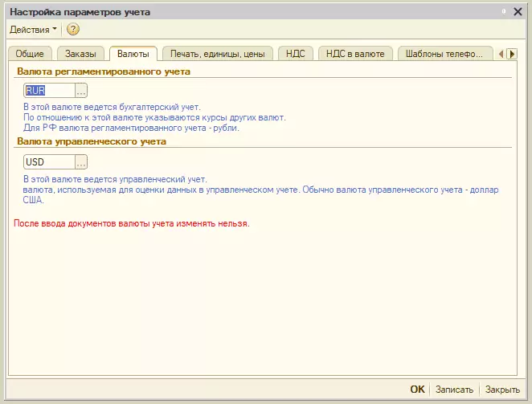This screenshot has width=532, height=404.
Task: Open the Шаблоны телефо... tab
Action: point(445,54)
